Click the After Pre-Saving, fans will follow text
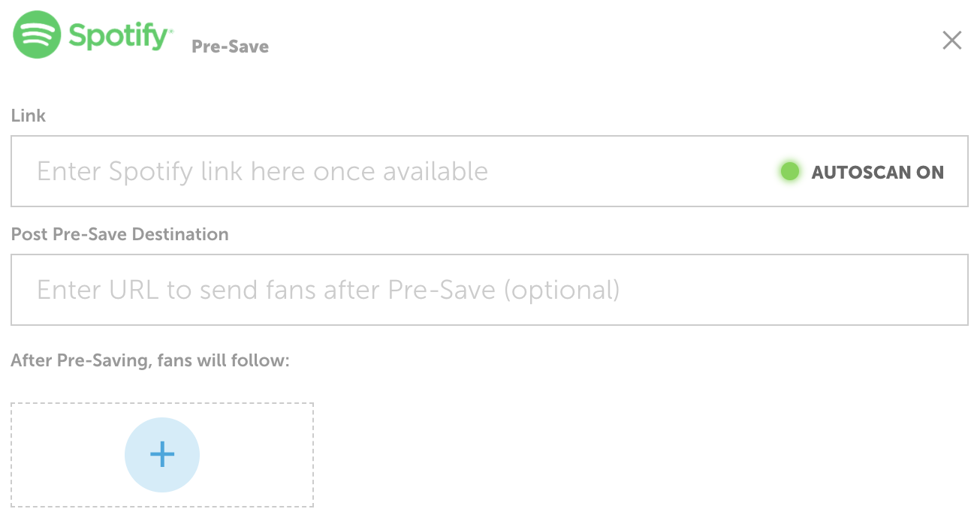This screenshot has width=980, height=524. coord(150,360)
